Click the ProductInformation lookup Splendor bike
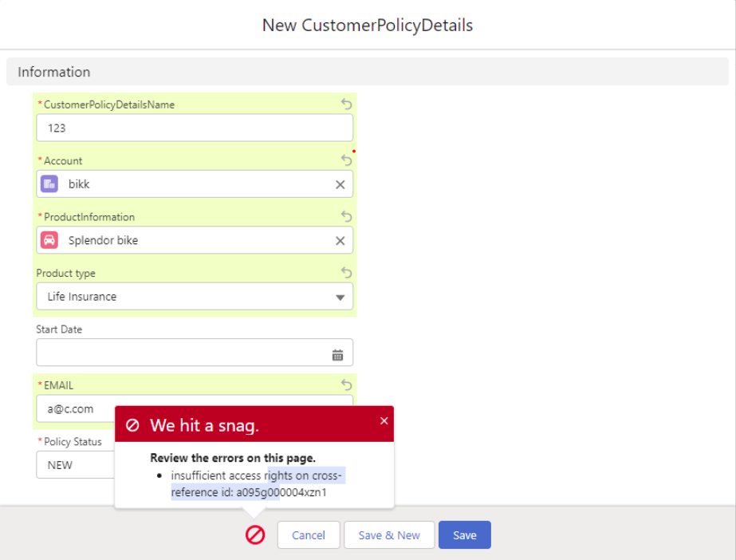 [195, 240]
